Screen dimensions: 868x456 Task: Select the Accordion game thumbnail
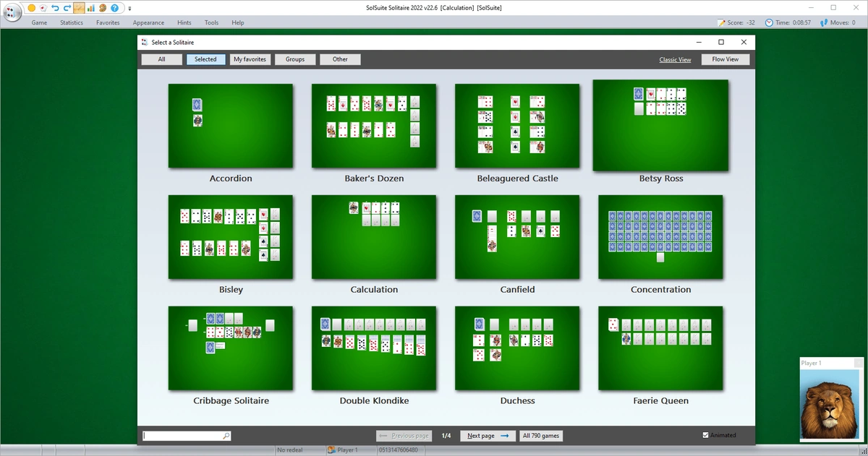pos(231,126)
